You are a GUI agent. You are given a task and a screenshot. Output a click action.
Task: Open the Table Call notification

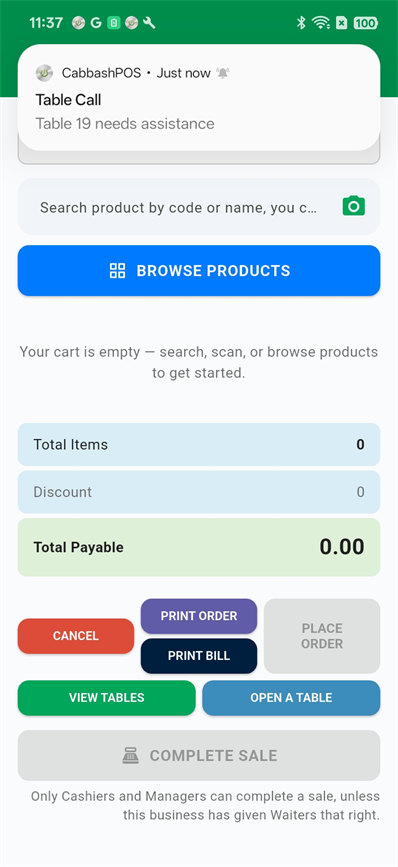point(199,97)
